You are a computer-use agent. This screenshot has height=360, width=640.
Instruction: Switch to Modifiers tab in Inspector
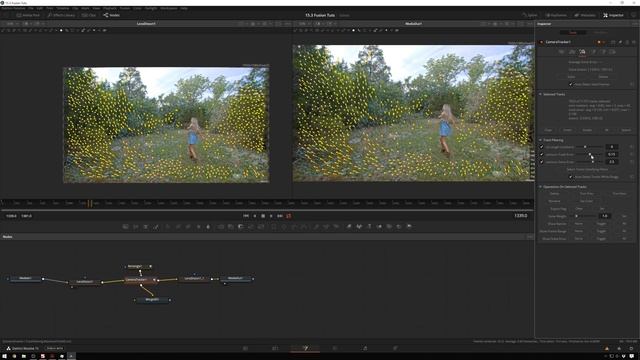pos(600,33)
